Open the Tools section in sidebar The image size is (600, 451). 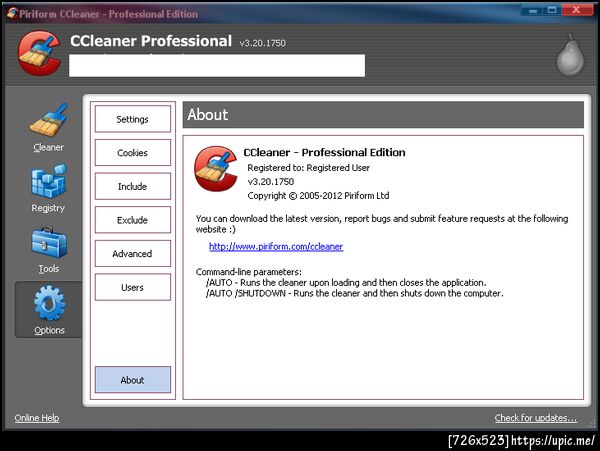pyautogui.click(x=49, y=249)
